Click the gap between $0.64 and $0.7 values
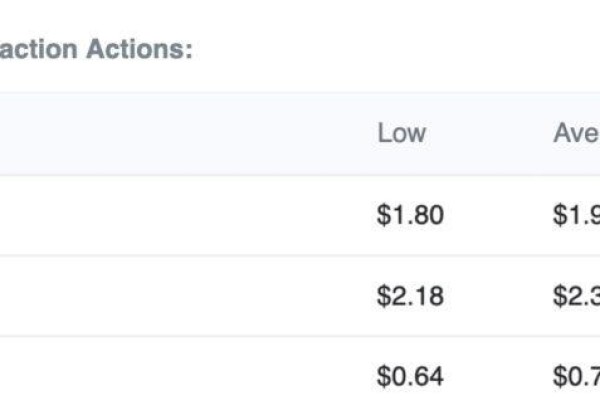600x420 pixels. [x=497, y=377]
